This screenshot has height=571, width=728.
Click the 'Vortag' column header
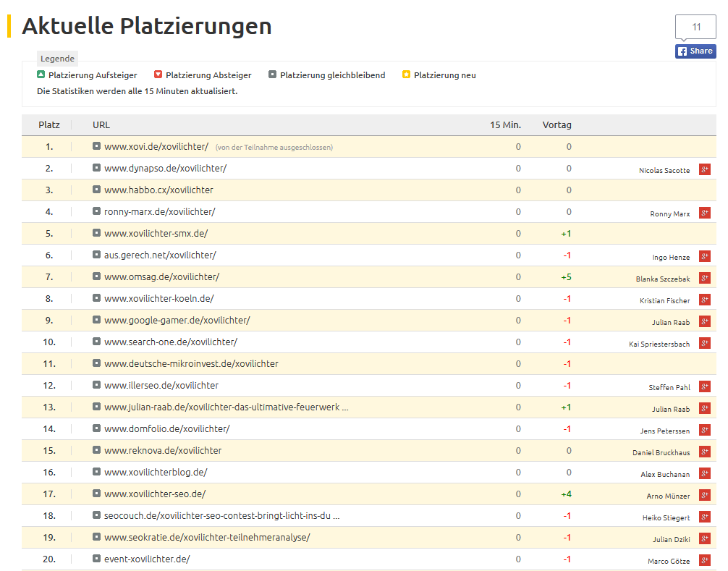pos(556,124)
